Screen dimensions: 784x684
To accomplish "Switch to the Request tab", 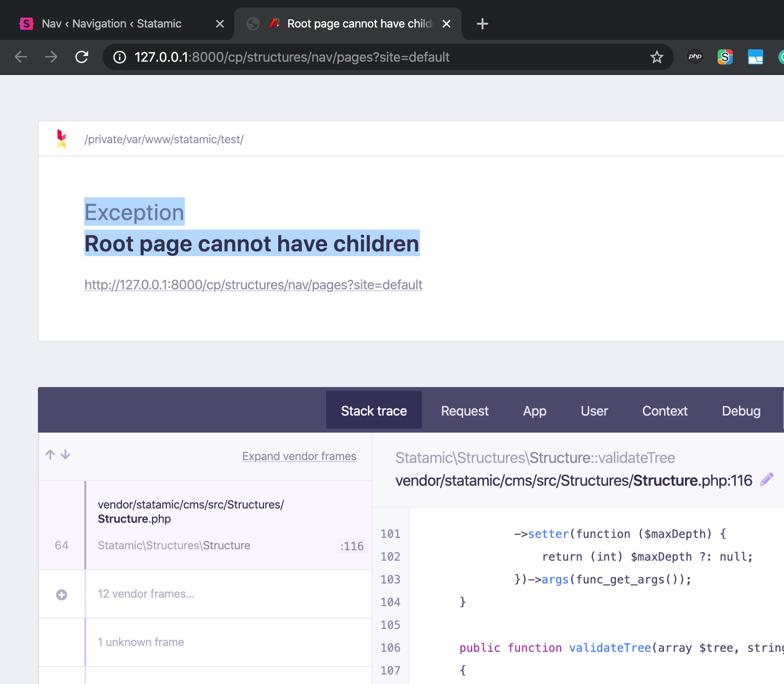I will 465,410.
